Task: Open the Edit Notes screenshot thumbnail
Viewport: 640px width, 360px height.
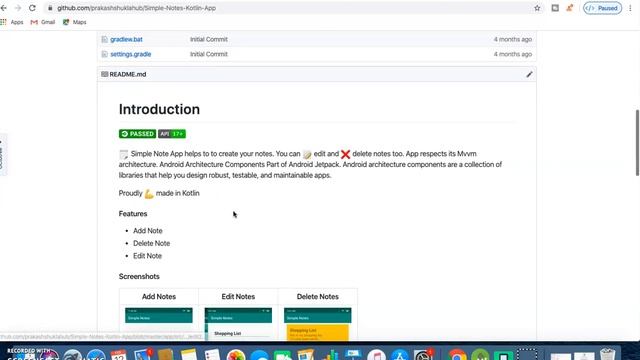Action: click(x=238, y=324)
